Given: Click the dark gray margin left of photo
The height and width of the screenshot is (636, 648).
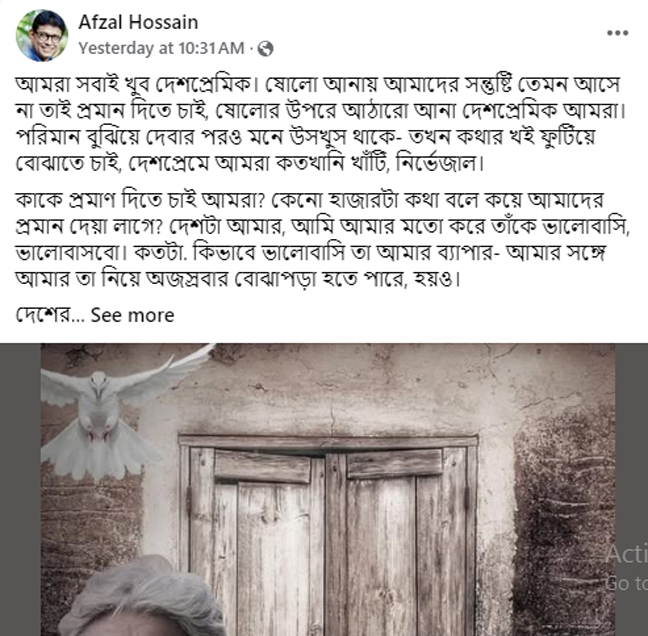Looking at the screenshot, I should (x=20, y=490).
